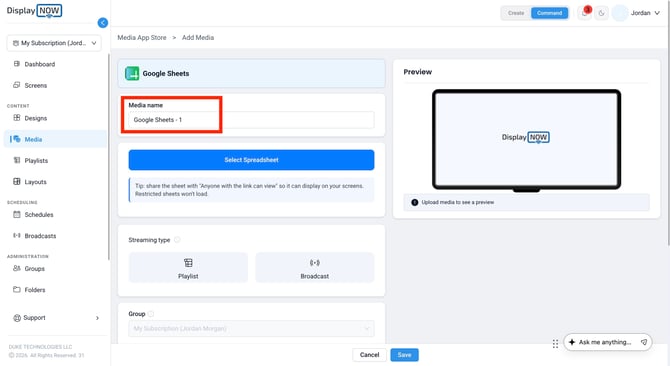Open the Group dropdown
This screenshot has height=366, width=670.
pos(251,328)
